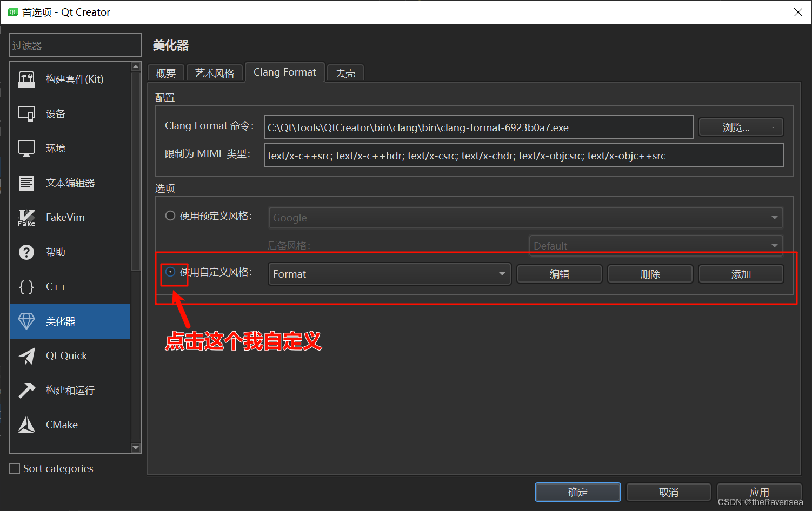Open the Default fallback style dropdown

pos(656,246)
